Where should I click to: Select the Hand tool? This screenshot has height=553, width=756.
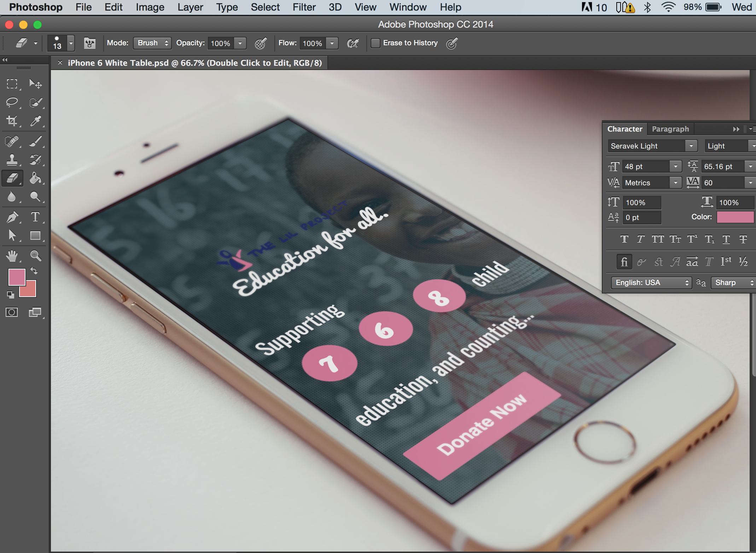click(12, 255)
